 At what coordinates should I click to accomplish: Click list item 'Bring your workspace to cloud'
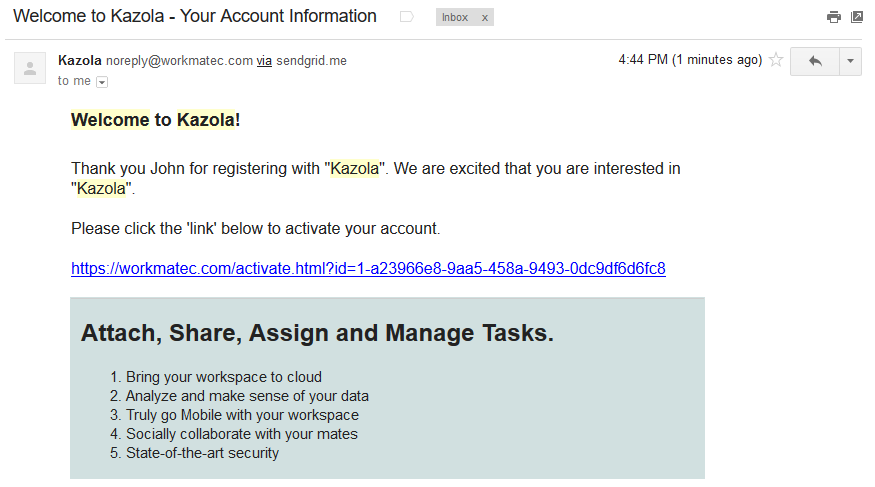[224, 377]
